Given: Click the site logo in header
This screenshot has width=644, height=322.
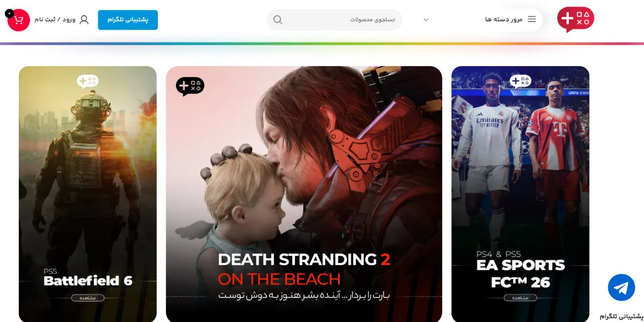Looking at the screenshot, I should 575,19.
